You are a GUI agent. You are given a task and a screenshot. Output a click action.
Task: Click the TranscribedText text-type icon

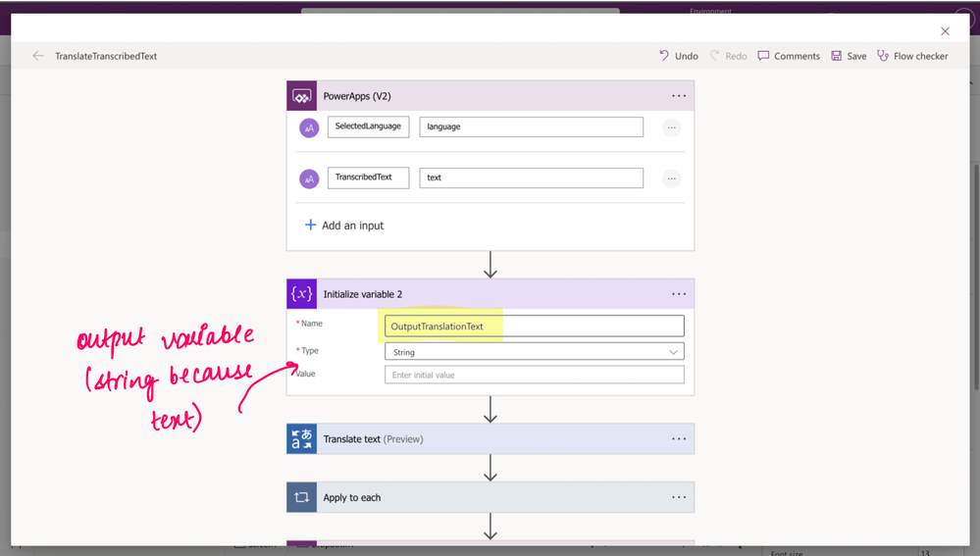(x=309, y=178)
